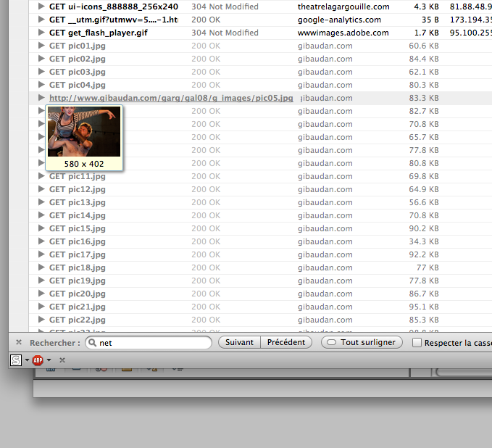Click the Suivant button
The image size is (492, 448).
(x=239, y=342)
